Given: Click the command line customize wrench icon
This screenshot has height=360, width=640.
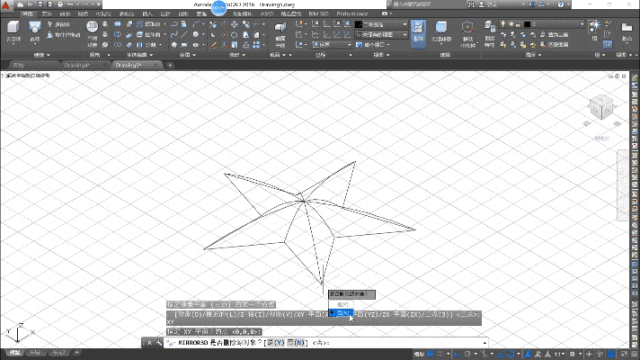Looking at the screenshot, I should 159,343.
